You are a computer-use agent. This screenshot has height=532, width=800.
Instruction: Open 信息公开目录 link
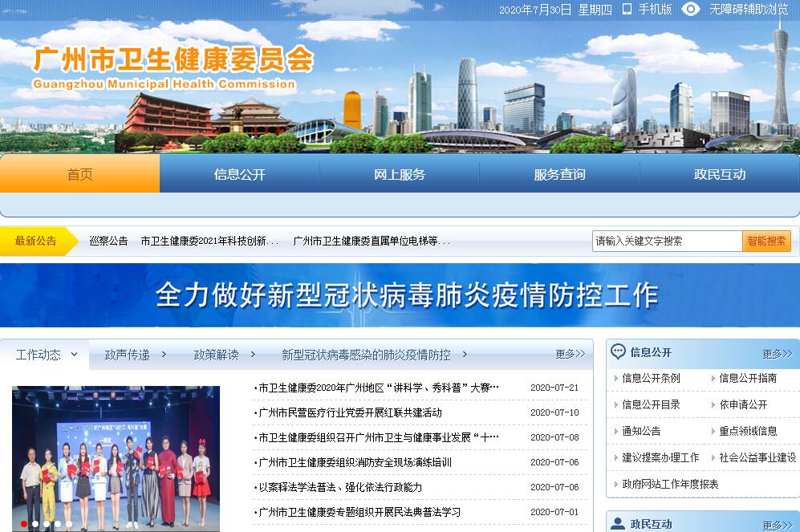point(651,404)
